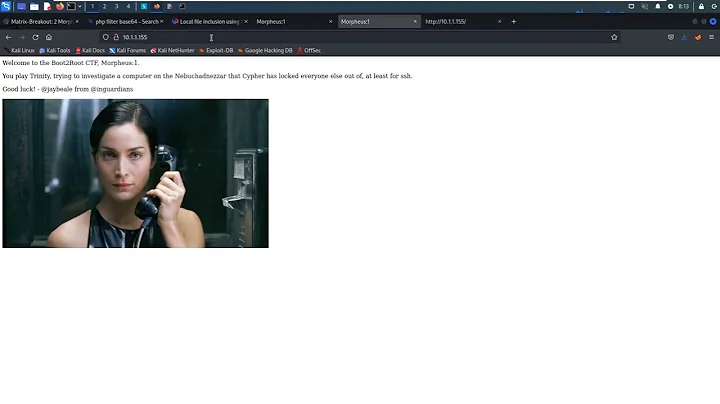Viewport: 720px width, 404px height.
Task: Launch the text editor panel icon
Action: [x=47, y=6]
